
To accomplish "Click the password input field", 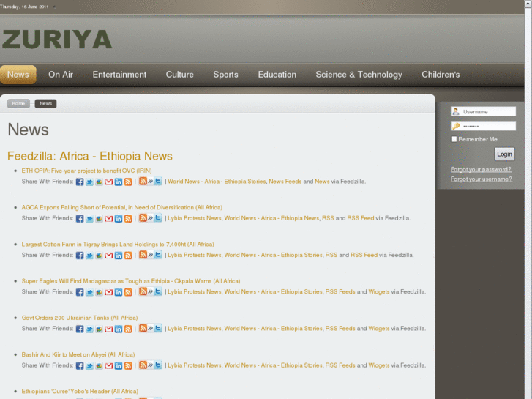I will [483, 126].
